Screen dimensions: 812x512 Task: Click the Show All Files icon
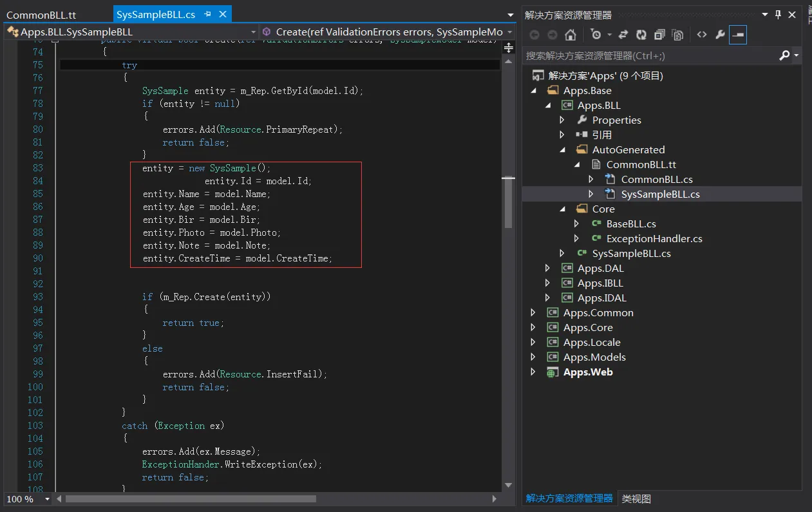pos(677,35)
